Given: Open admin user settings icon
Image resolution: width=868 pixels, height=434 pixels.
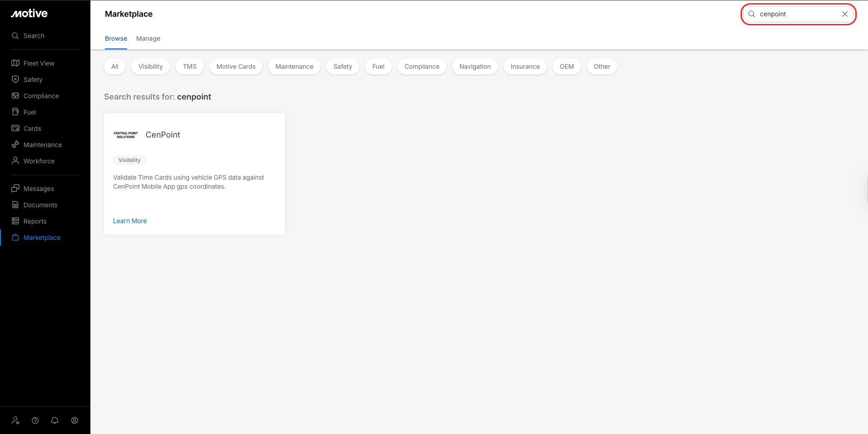Looking at the screenshot, I should click(15, 420).
